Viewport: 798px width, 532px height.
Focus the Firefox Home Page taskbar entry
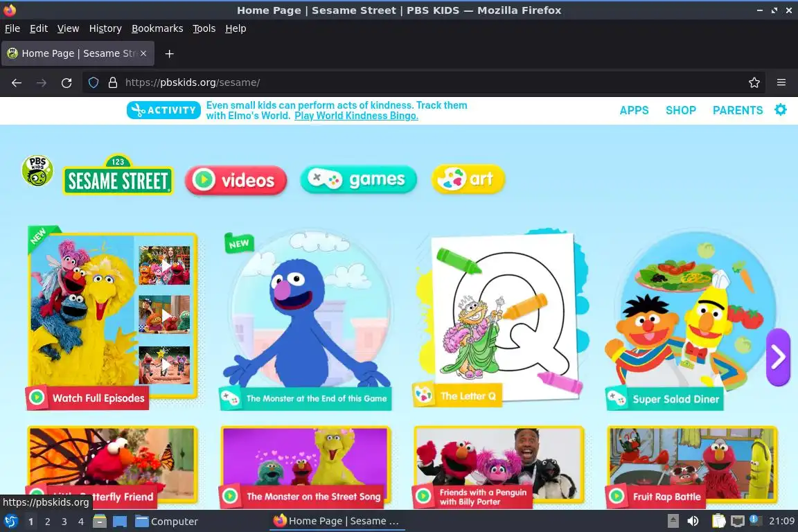tap(337, 521)
